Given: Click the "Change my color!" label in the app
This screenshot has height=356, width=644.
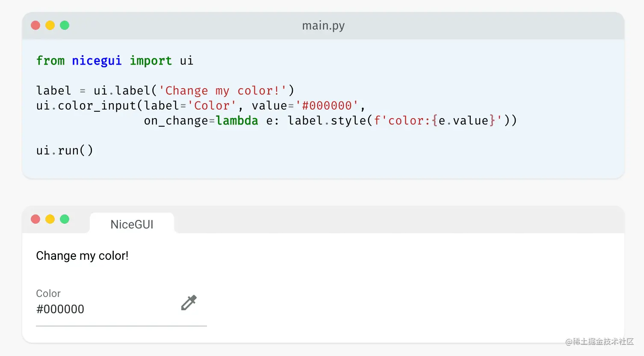Looking at the screenshot, I should (82, 256).
